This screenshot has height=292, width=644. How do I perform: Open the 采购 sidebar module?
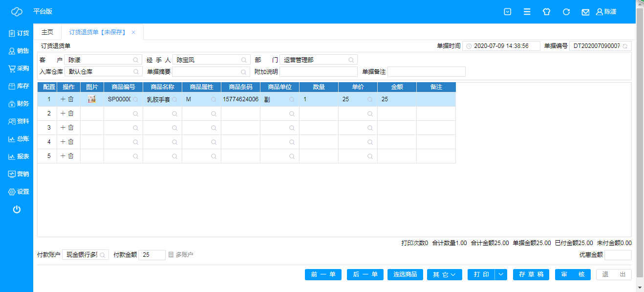(19, 68)
